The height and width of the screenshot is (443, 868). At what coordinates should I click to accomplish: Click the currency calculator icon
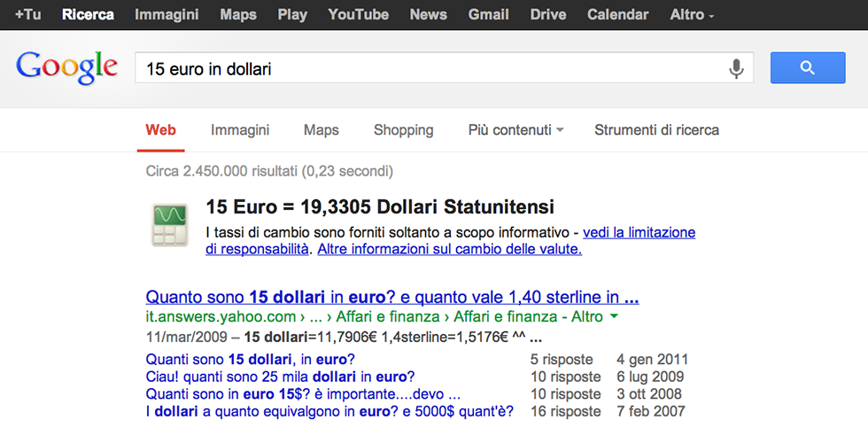click(x=169, y=224)
